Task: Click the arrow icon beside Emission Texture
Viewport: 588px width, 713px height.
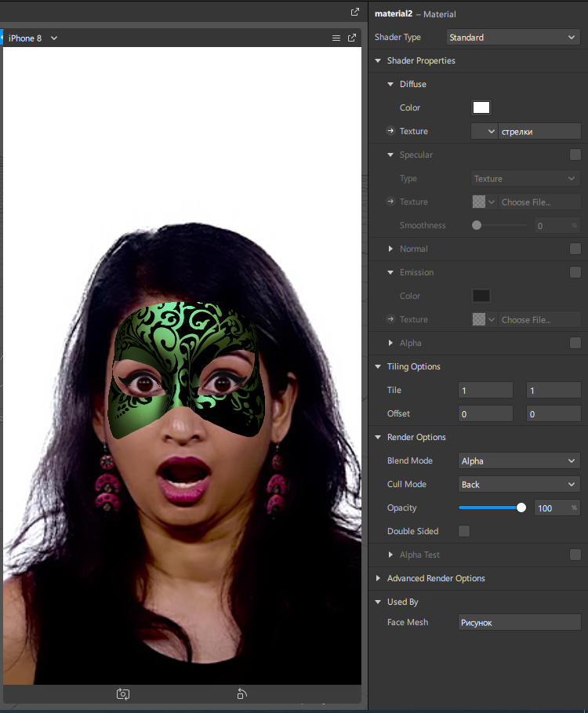Action: pyautogui.click(x=390, y=319)
